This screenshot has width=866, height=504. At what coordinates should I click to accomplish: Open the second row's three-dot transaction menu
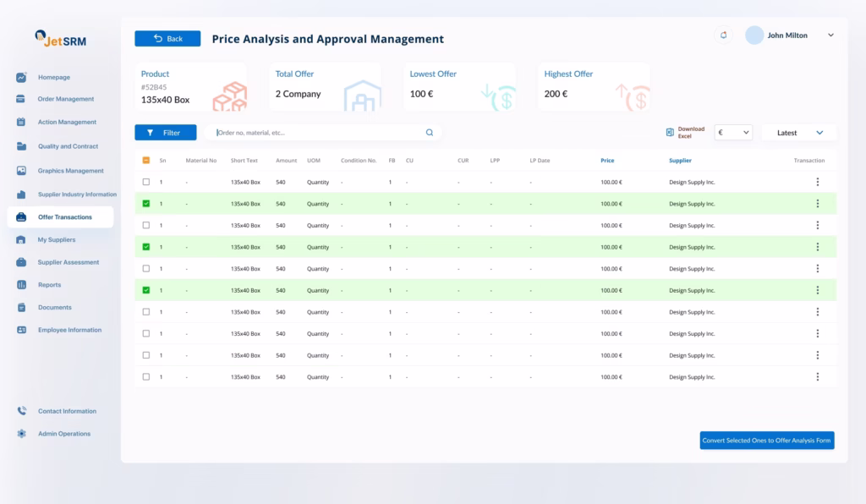click(x=818, y=204)
